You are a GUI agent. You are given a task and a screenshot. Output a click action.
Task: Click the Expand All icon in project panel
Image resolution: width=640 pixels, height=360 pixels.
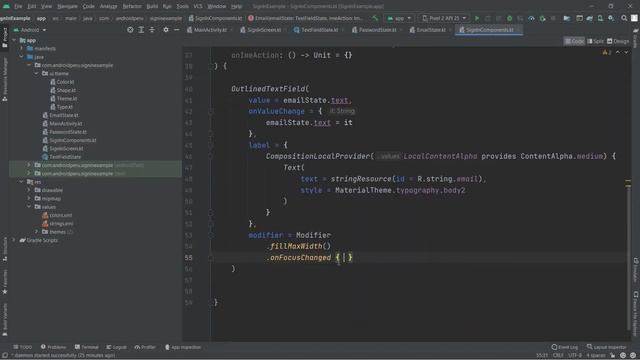141,30
